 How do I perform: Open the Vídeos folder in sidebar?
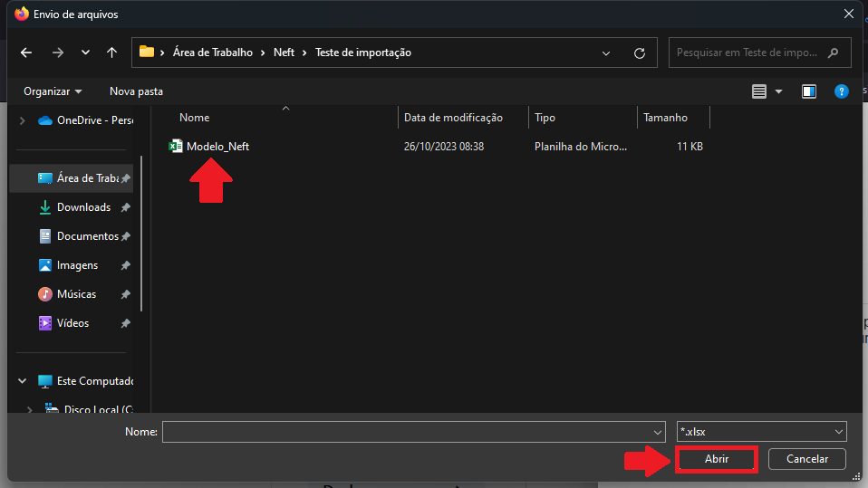(x=72, y=323)
